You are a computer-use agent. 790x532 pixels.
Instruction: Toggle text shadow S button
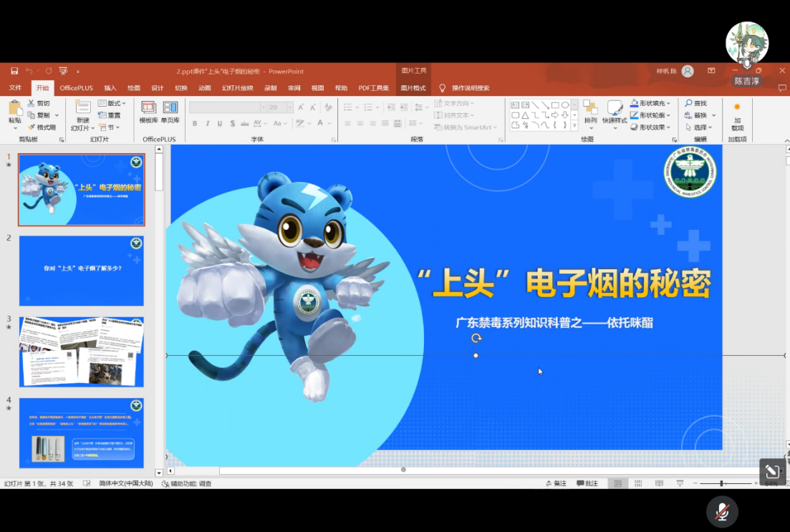(x=232, y=123)
